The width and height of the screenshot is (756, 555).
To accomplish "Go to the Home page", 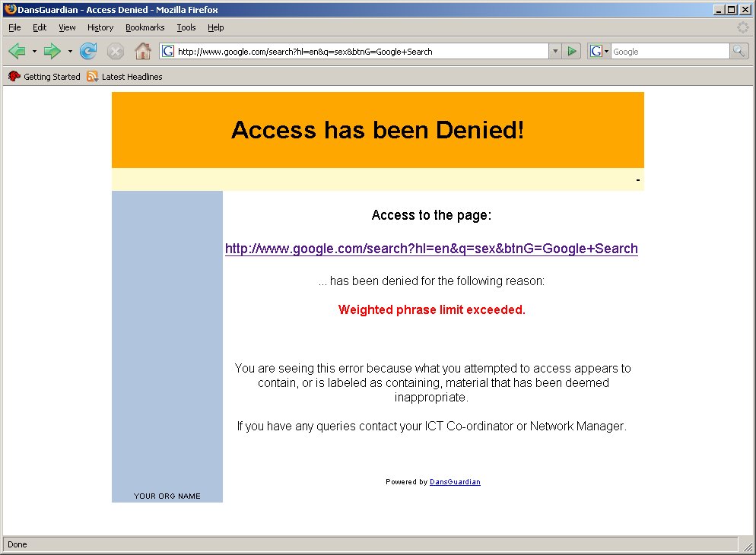I will (x=142, y=52).
